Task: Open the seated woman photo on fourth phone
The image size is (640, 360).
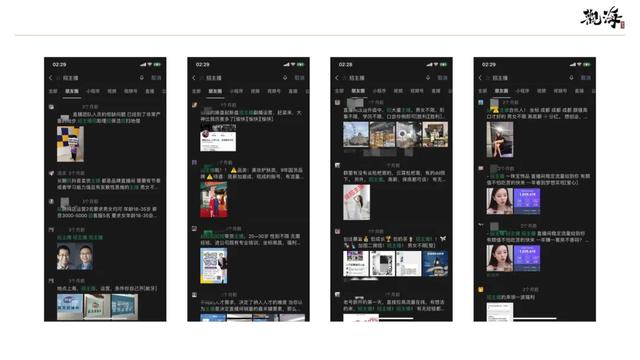Action: point(500,139)
